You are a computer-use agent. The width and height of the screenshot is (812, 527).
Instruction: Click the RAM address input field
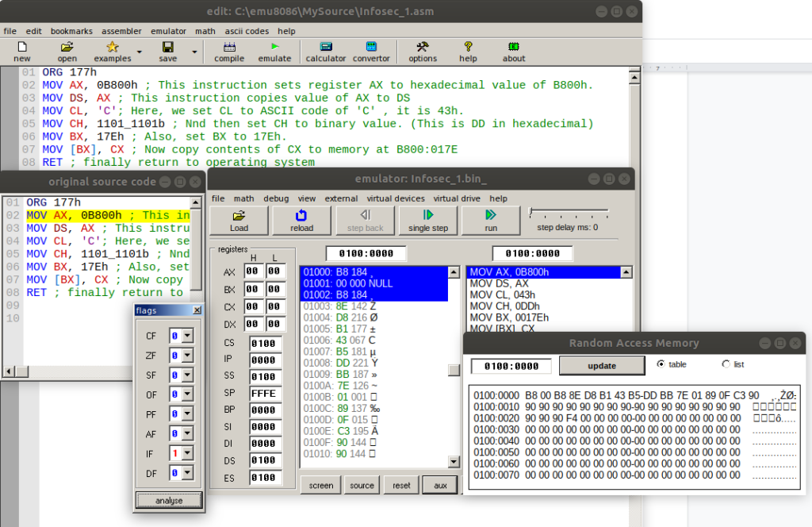[511, 366]
